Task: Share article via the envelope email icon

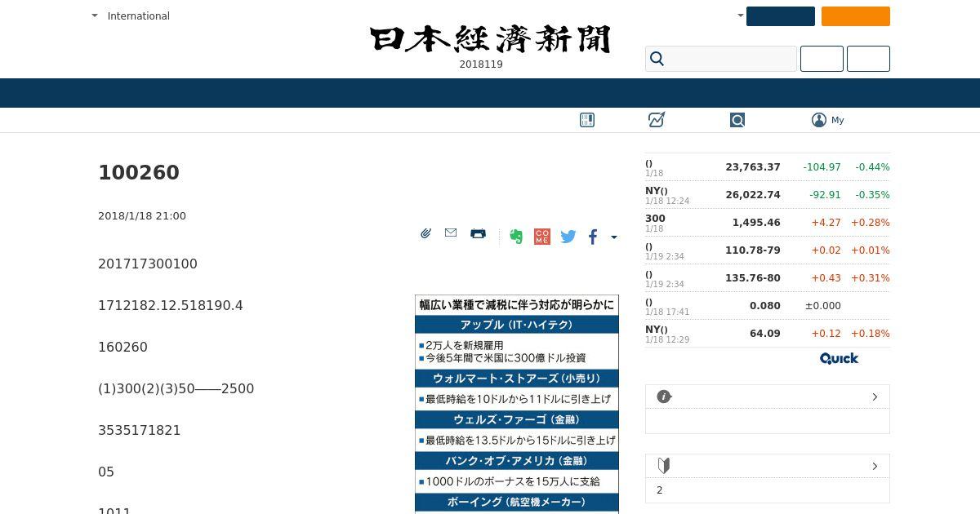Action: point(451,233)
